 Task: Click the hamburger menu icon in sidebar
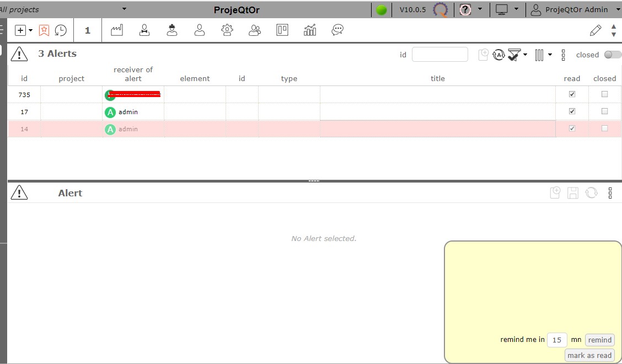tap(1, 30)
